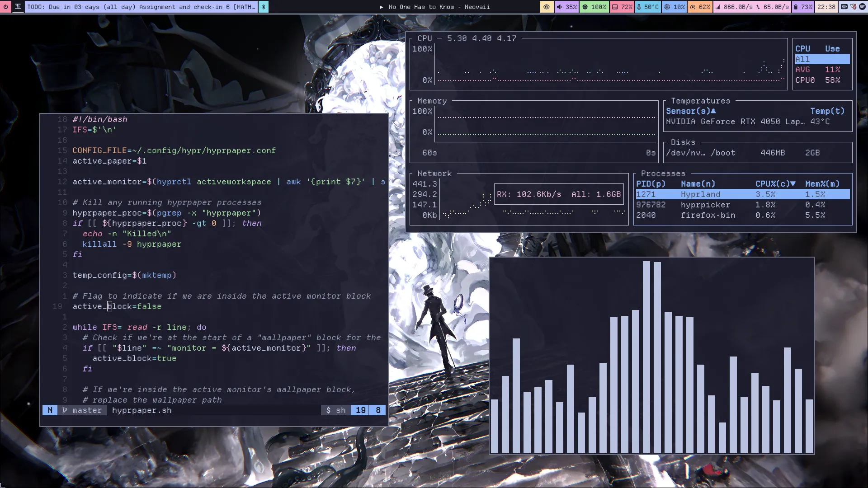Click the hyprpaper.sh filename in statusline
868x488 pixels.
point(142,410)
